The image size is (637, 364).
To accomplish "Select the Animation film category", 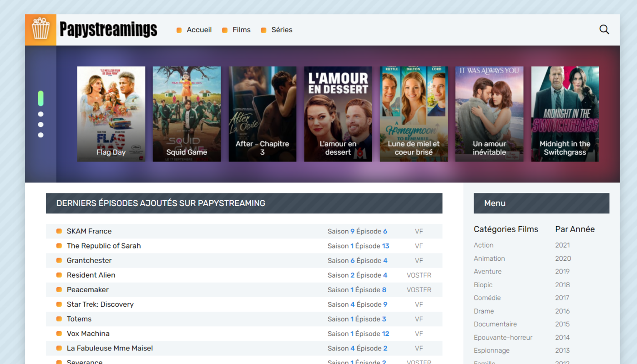I will point(490,258).
